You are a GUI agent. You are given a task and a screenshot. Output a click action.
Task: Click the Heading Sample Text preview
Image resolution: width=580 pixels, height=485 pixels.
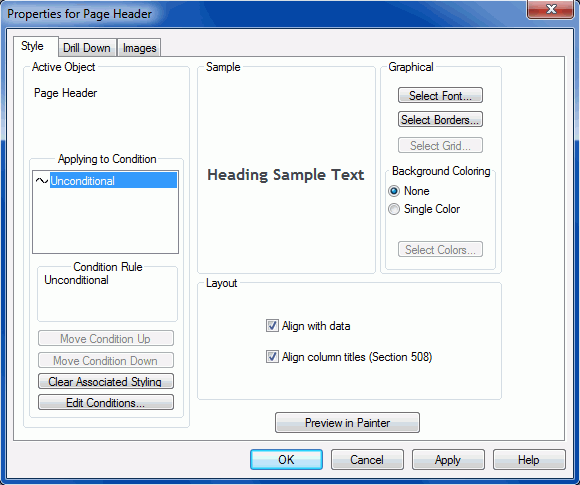[x=286, y=175]
